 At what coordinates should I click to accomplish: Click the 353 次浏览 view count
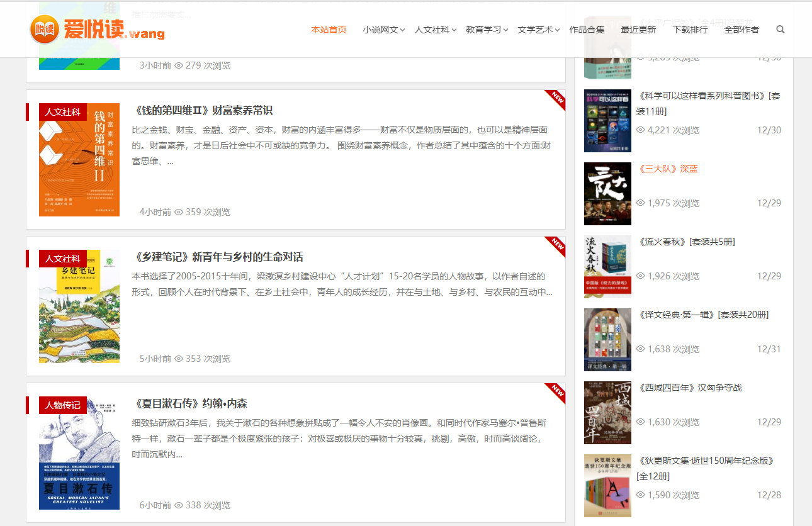208,359
